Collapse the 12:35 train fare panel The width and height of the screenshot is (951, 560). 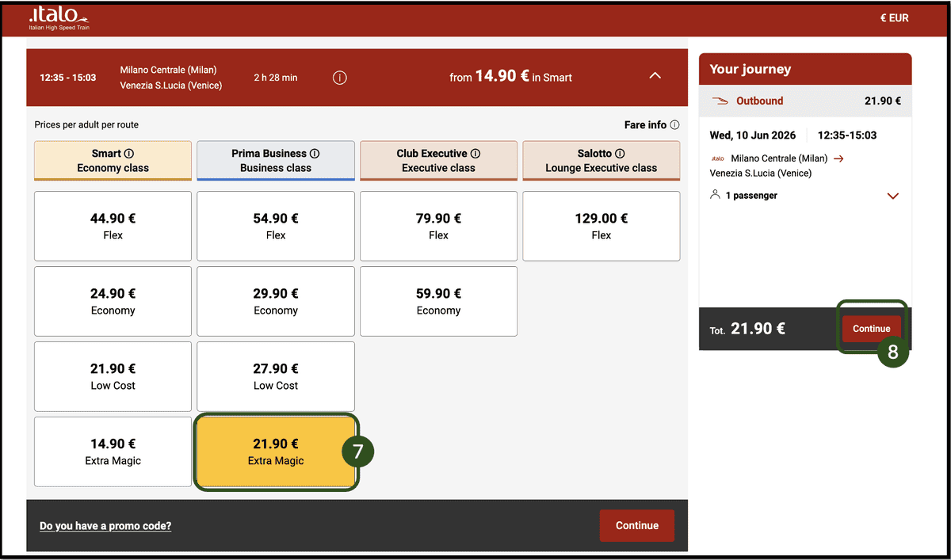coord(655,76)
